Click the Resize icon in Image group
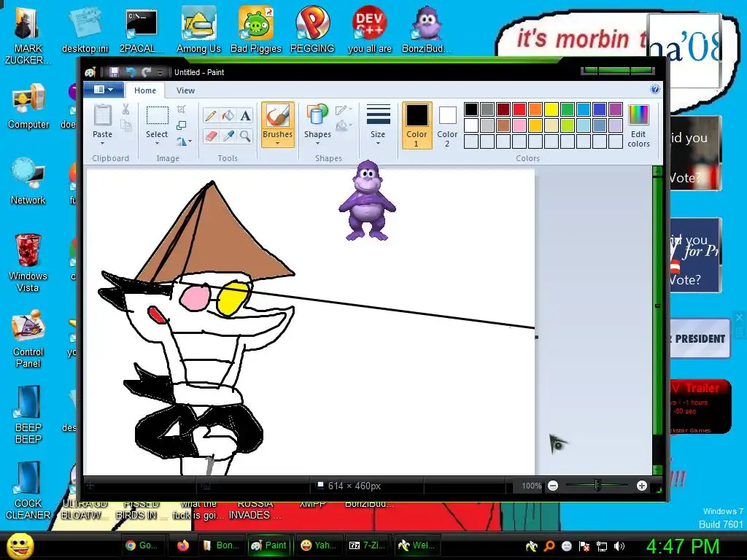The height and width of the screenshot is (560, 747). point(182,125)
